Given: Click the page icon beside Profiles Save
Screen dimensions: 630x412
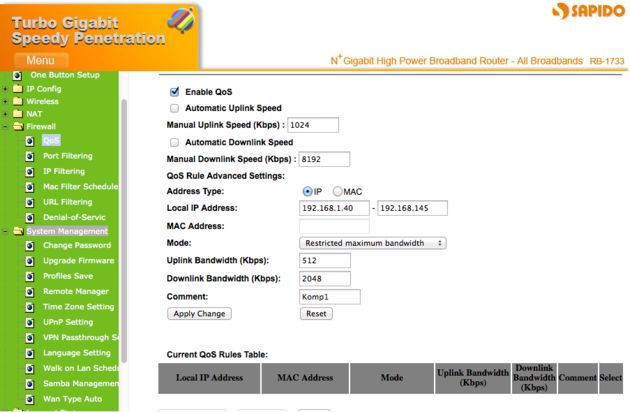Looking at the screenshot, I should [30, 276].
